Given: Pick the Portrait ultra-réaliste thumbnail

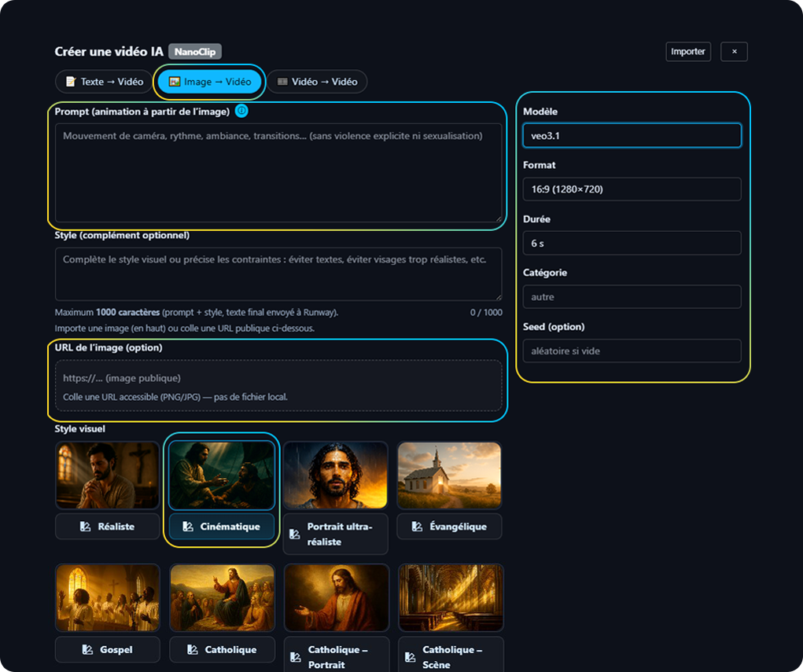Looking at the screenshot, I should point(336,475).
